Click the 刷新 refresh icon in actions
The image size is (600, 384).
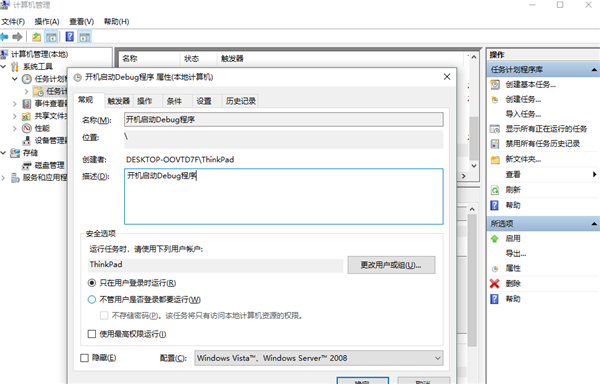coord(495,190)
